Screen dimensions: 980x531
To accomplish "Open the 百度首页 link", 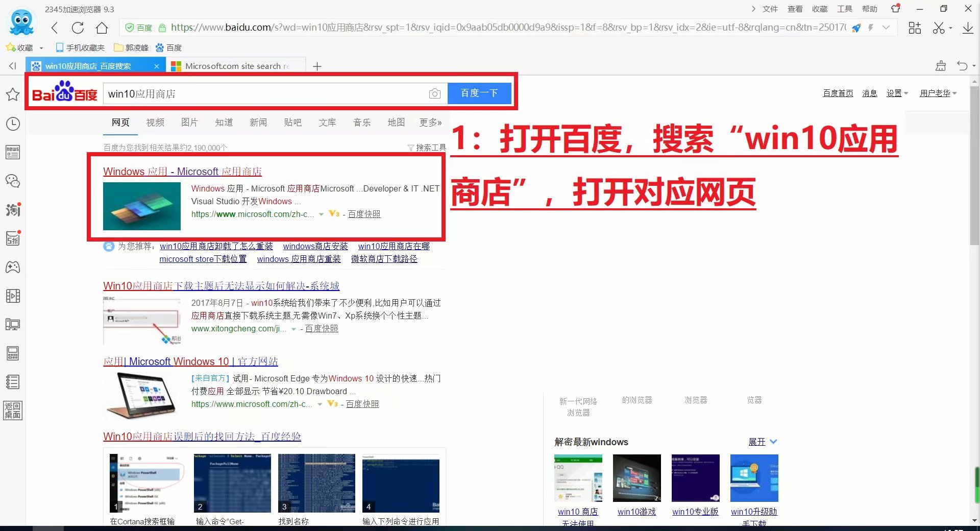I will pos(838,93).
